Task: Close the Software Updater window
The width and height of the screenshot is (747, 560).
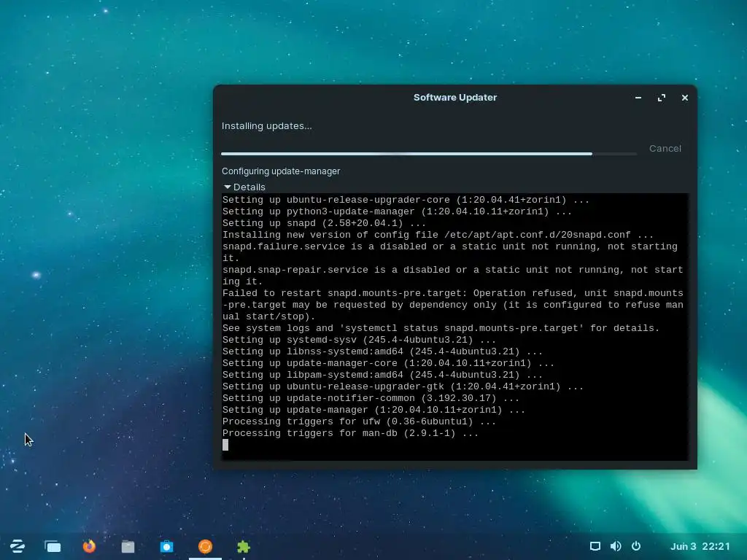Action: pyautogui.click(x=684, y=98)
